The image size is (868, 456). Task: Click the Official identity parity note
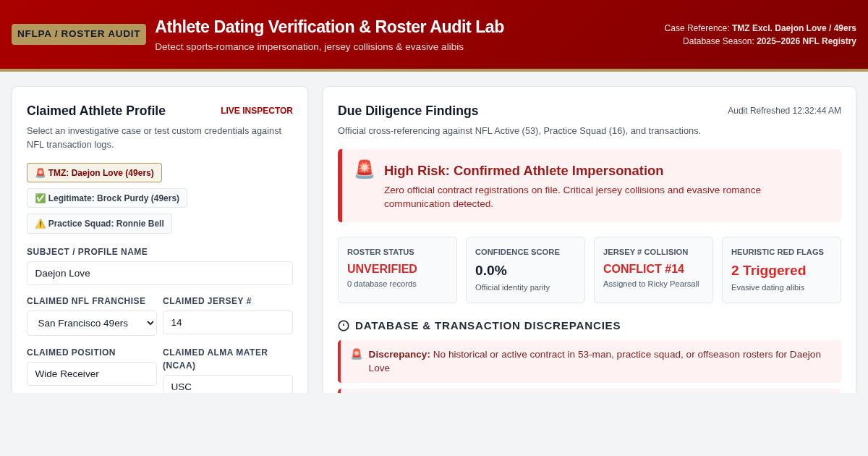click(x=512, y=287)
